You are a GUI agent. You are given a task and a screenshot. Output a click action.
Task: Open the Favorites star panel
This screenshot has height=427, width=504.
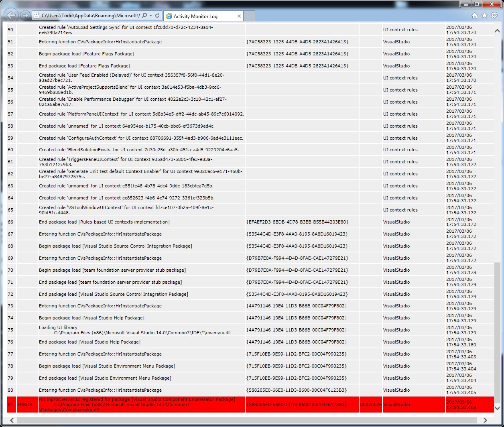485,15
